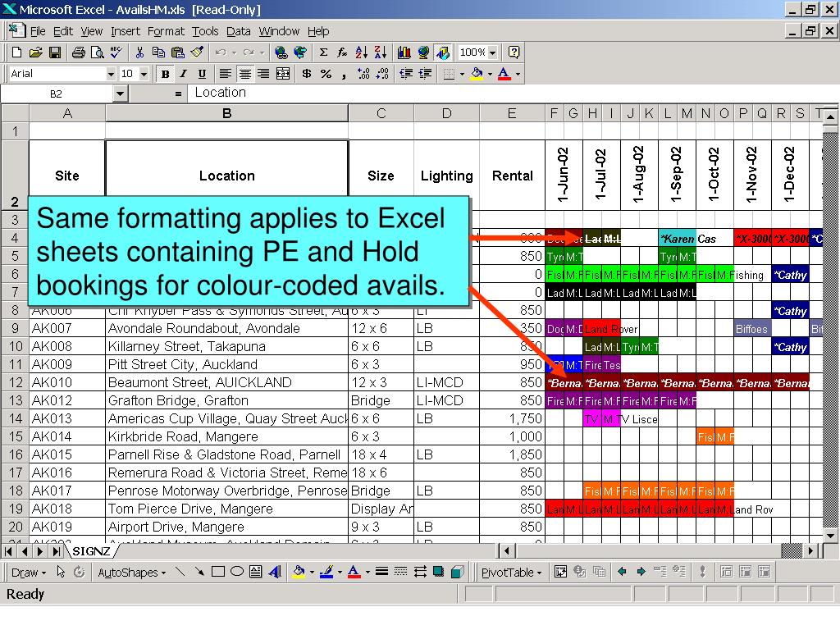Apply the yellow Fill Color on Formatting toolbar
This screenshot has width=840, height=630.
477,74
